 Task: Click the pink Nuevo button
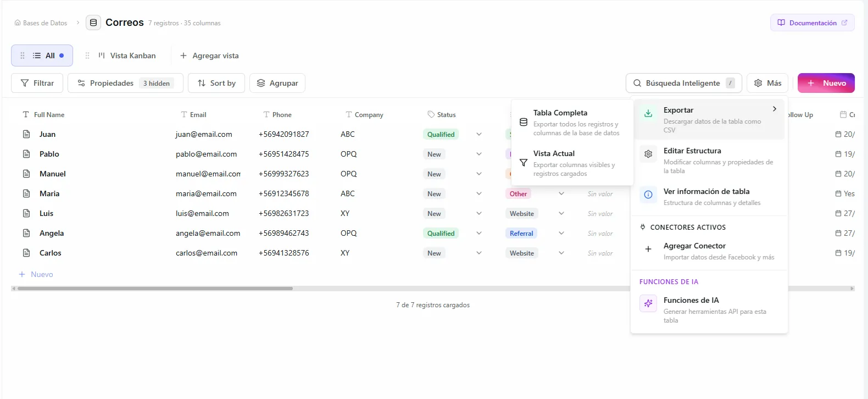click(826, 83)
